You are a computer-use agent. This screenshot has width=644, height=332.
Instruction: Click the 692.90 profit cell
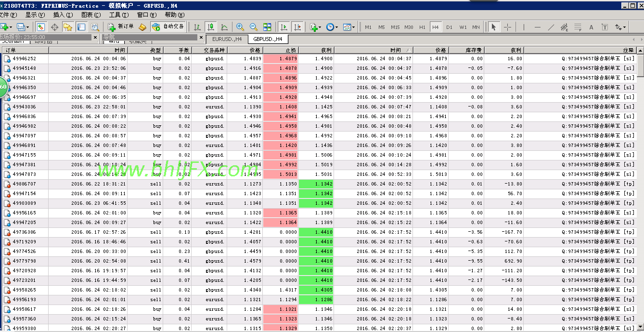[x=504, y=261]
